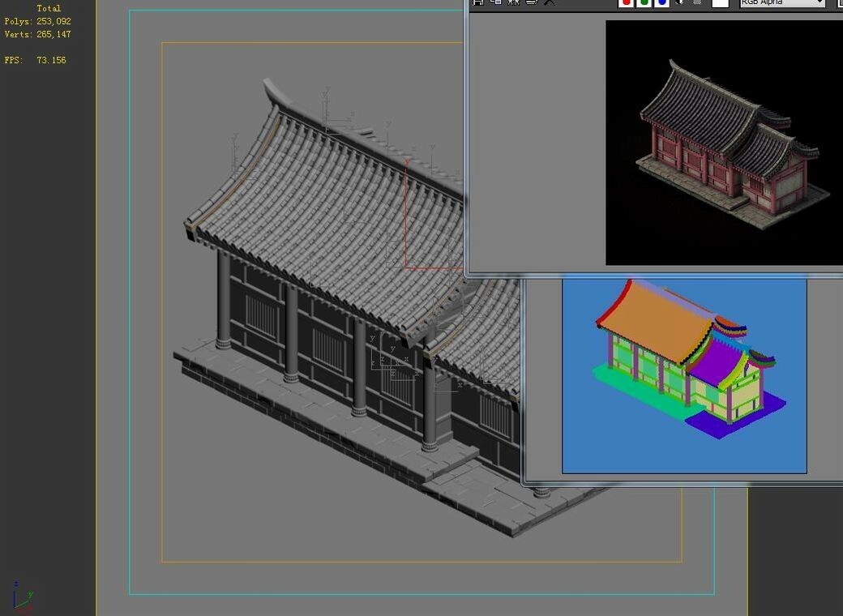The image size is (843, 616).
Task: Print the rendered image
Action: click(531, 2)
